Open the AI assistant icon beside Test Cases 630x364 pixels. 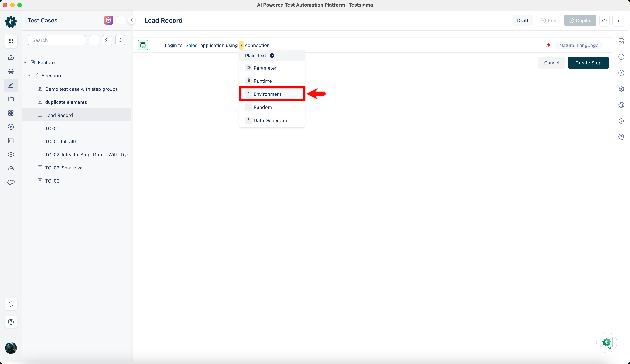[108, 20]
